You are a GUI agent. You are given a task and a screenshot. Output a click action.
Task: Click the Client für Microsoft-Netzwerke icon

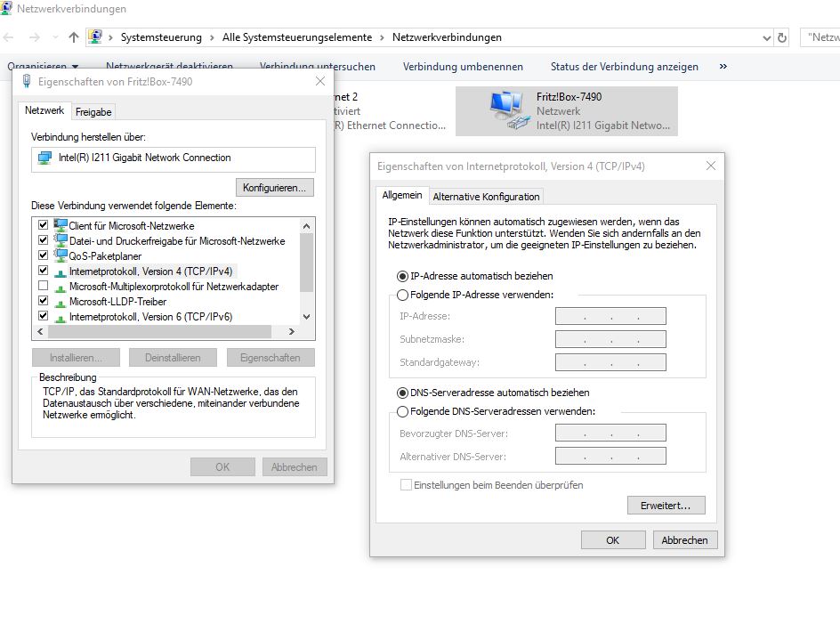[61, 225]
